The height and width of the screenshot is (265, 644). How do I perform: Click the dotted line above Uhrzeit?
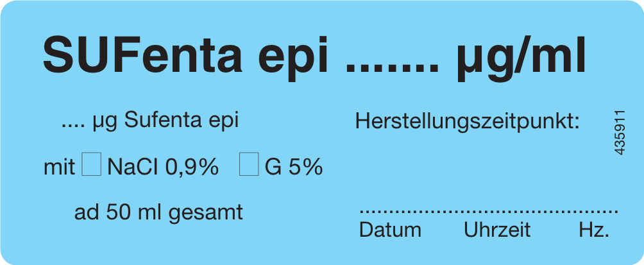(x=497, y=212)
